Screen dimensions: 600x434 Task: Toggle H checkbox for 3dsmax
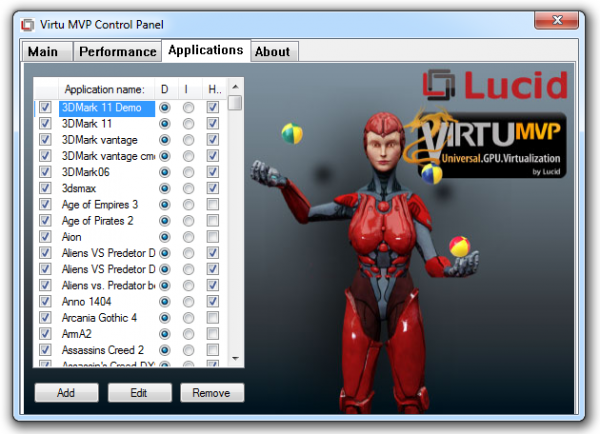[213, 188]
